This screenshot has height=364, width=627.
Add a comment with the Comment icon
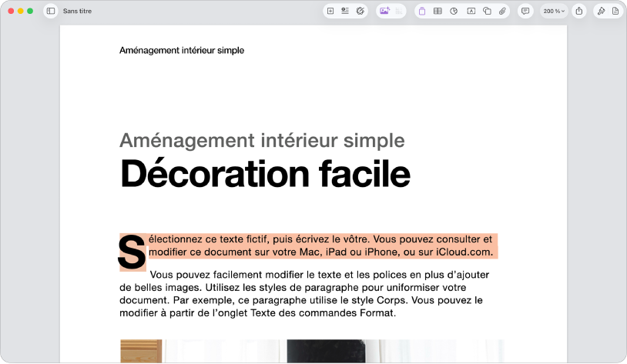click(525, 12)
